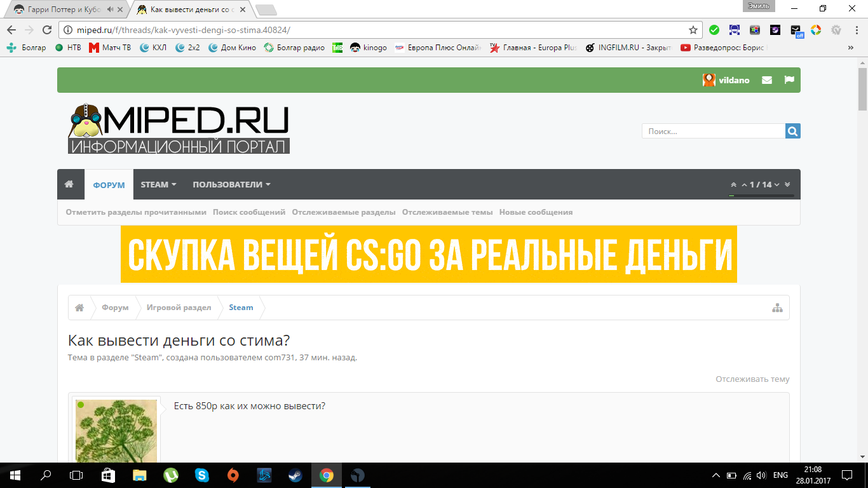Go to previous message with single-up arrow
The height and width of the screenshot is (488, 868).
pyautogui.click(x=744, y=185)
